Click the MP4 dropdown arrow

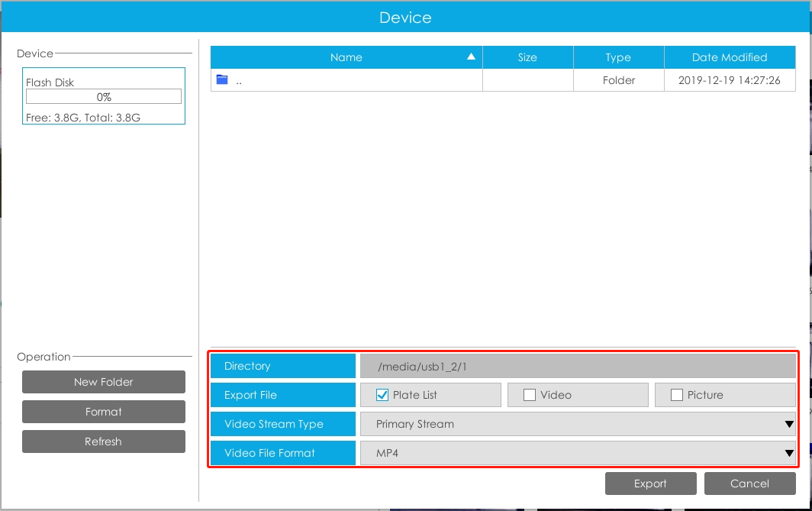pos(789,454)
